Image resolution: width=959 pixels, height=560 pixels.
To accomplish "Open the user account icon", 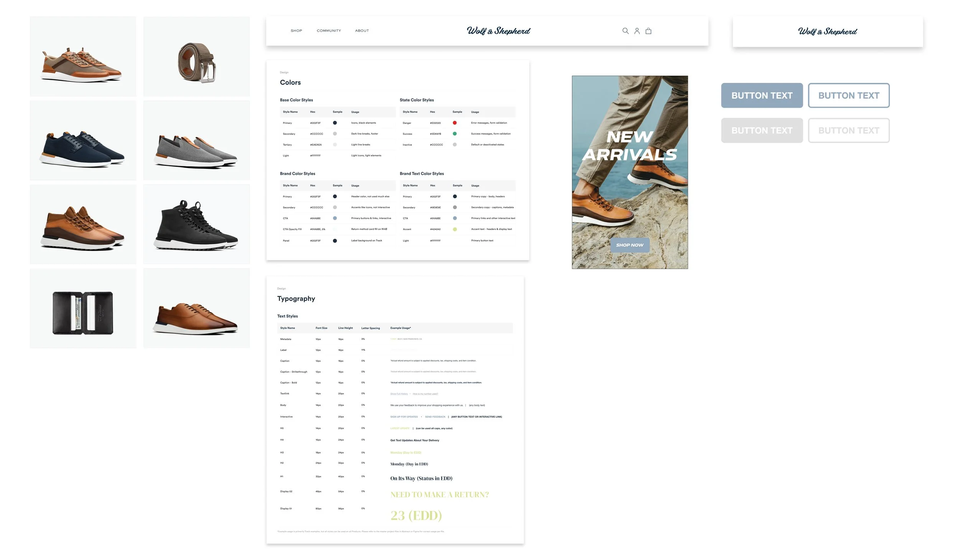I will click(x=637, y=31).
